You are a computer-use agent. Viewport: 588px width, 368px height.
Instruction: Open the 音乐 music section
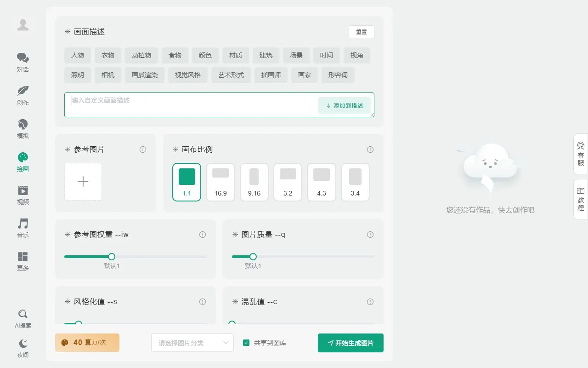point(23,228)
